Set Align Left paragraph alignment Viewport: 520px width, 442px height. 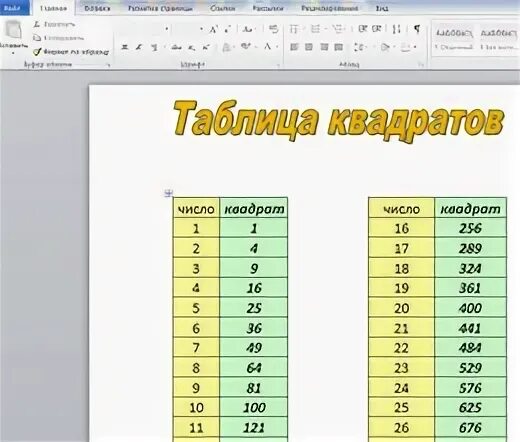[x=294, y=47]
